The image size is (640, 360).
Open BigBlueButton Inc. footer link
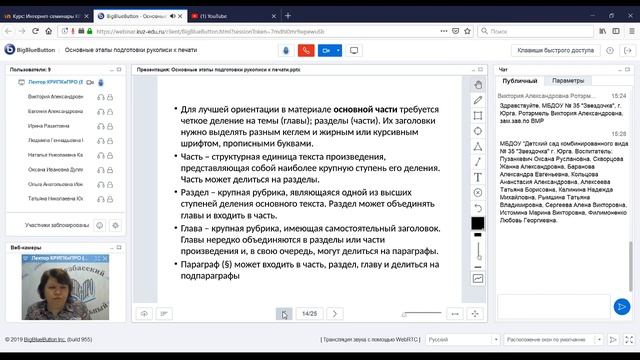44,339
